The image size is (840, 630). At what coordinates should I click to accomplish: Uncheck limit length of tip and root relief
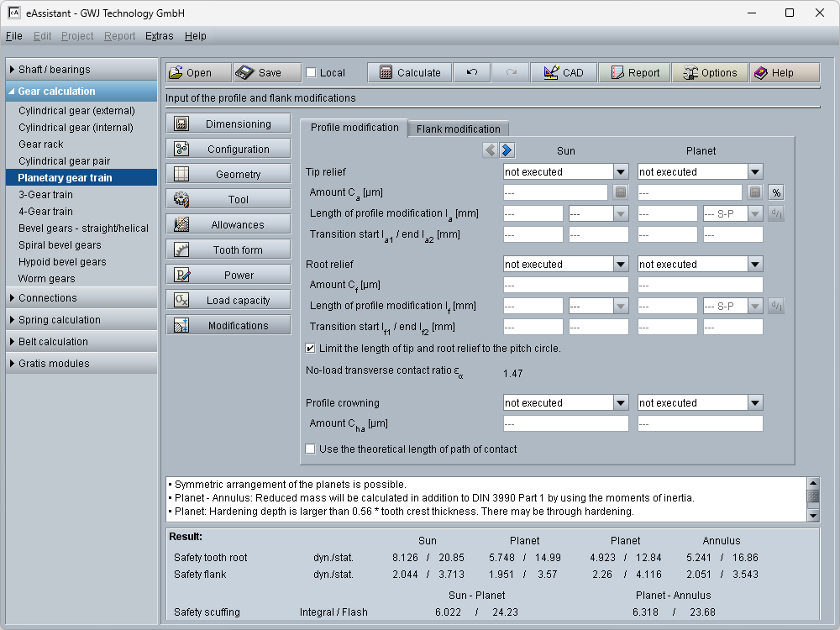point(311,349)
